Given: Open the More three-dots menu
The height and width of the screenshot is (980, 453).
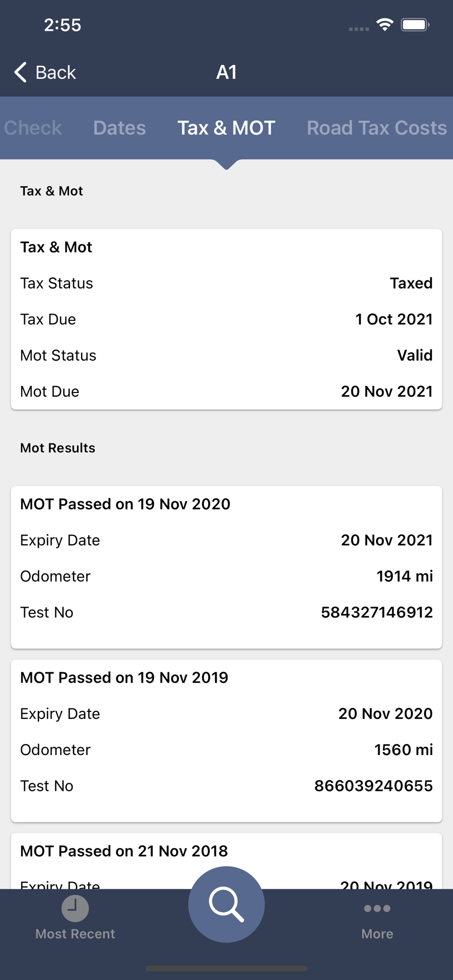Looking at the screenshot, I should 377,908.
